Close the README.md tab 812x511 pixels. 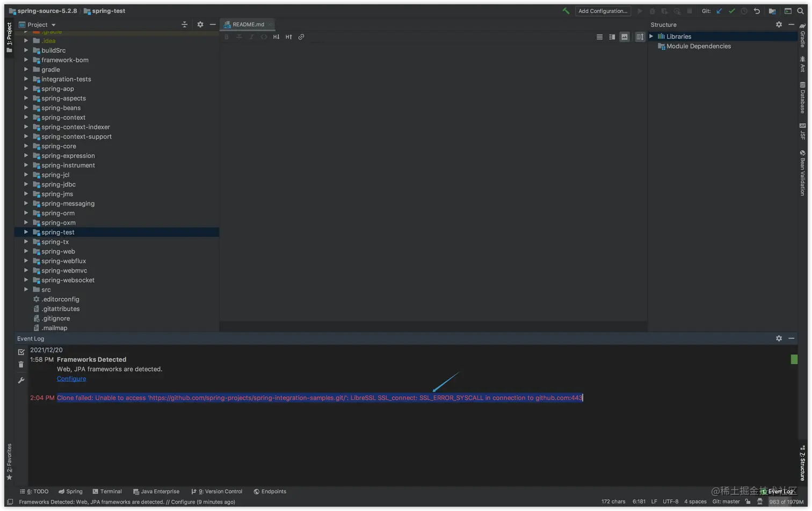pyautogui.click(x=270, y=25)
